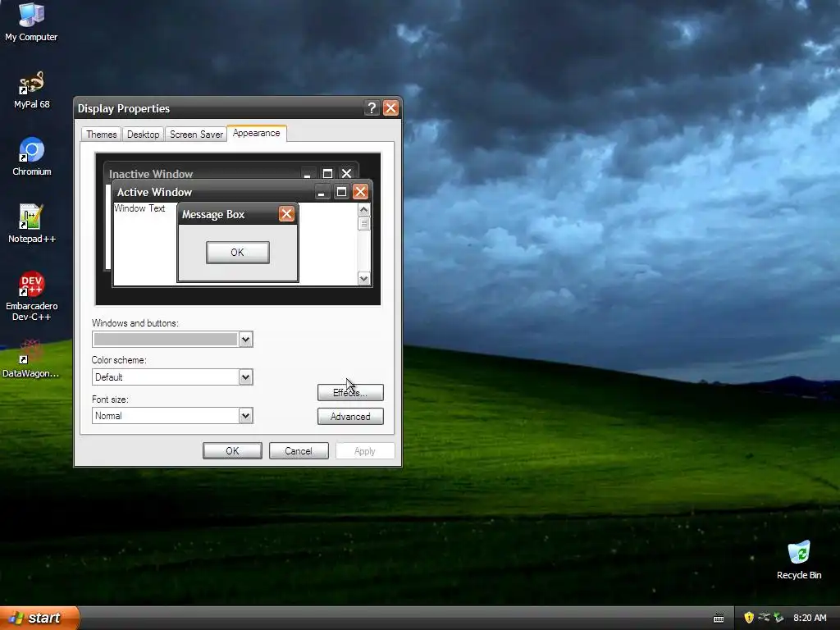Click the Display Properties title bar text
Viewport: 840px width, 630px height.
(124, 109)
